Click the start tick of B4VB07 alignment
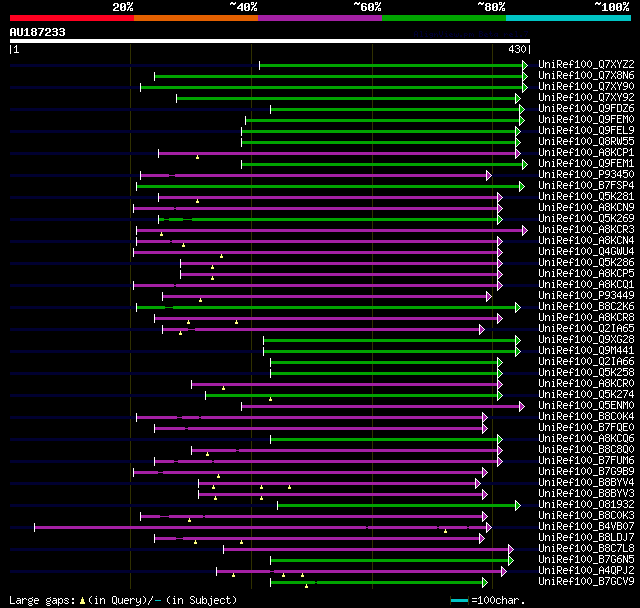Image resolution: width=640 pixels, height=608 pixels. coord(35,528)
